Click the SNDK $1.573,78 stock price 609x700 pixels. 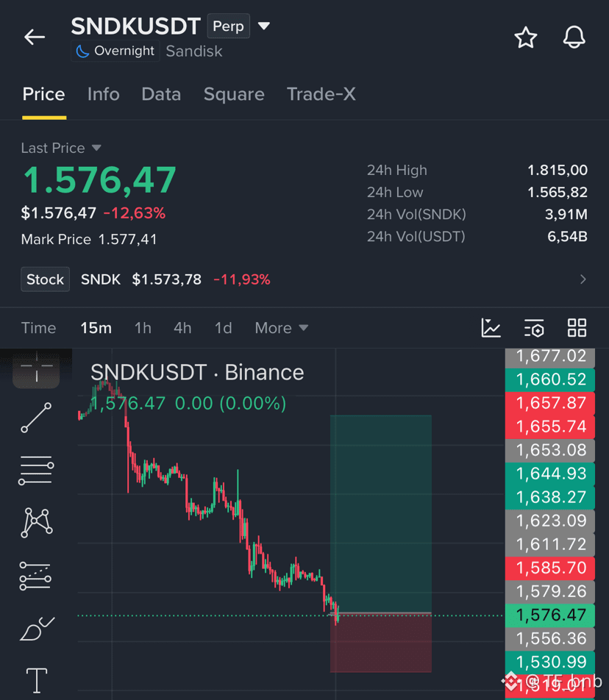click(x=166, y=280)
